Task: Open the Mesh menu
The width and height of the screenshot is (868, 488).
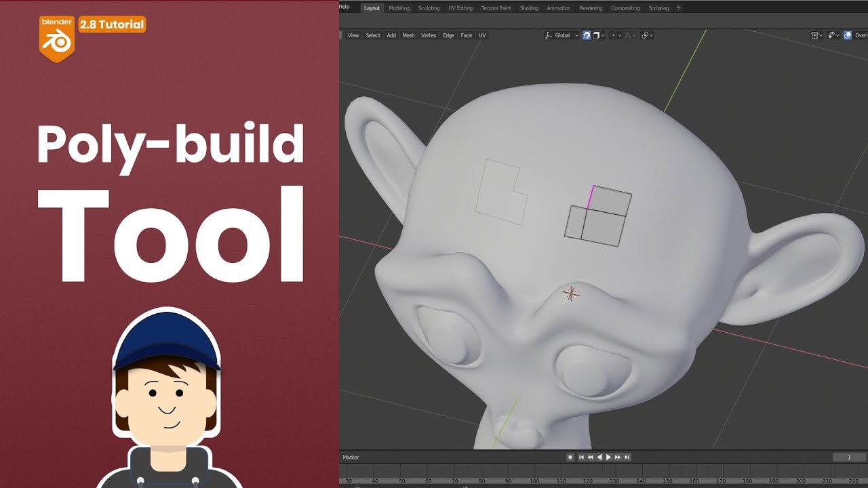Action: 408,35
